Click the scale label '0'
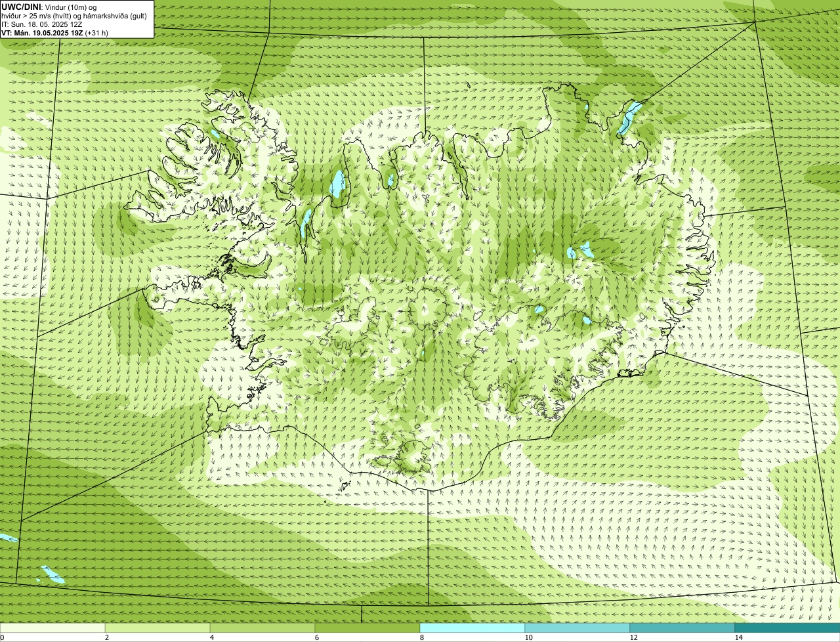 2,637
